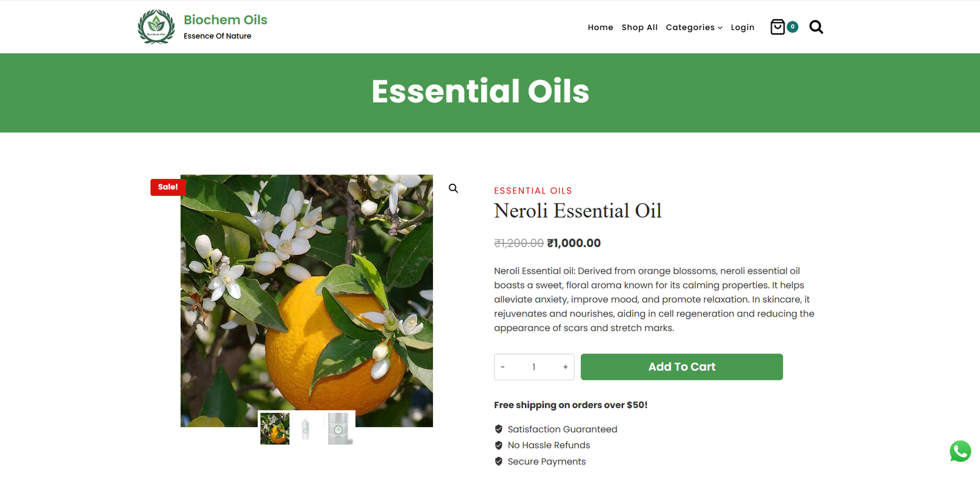The width and height of the screenshot is (980, 482).
Task: Click the quantity input field
Action: click(x=534, y=367)
